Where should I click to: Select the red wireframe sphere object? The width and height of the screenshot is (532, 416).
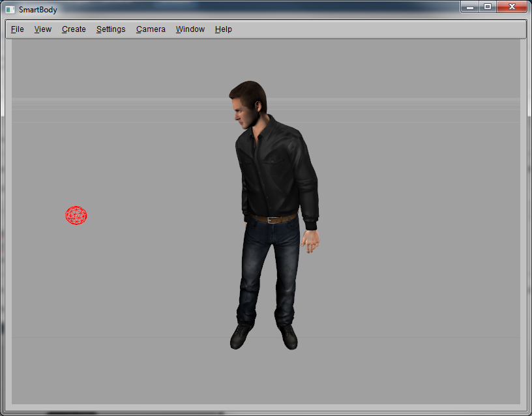tap(76, 215)
